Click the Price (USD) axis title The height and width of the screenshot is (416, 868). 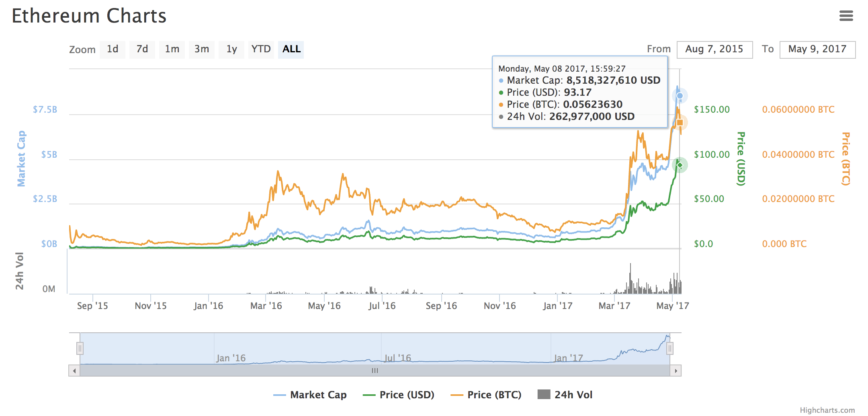[741, 159]
